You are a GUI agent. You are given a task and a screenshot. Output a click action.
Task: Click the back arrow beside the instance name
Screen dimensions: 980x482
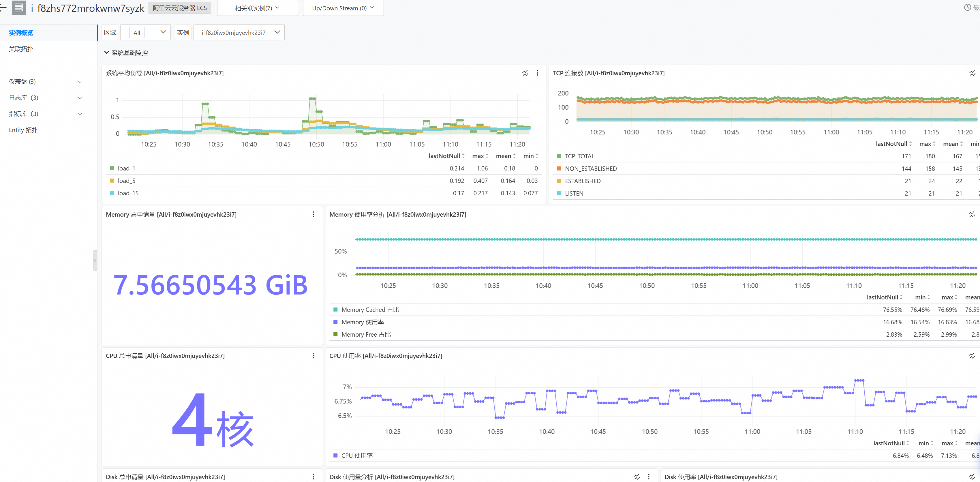click(x=3, y=7)
